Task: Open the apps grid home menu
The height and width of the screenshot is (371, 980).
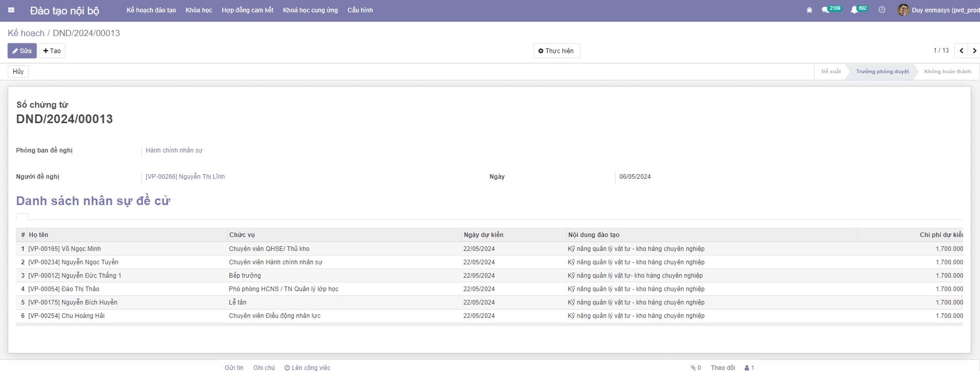Action: 11,10
